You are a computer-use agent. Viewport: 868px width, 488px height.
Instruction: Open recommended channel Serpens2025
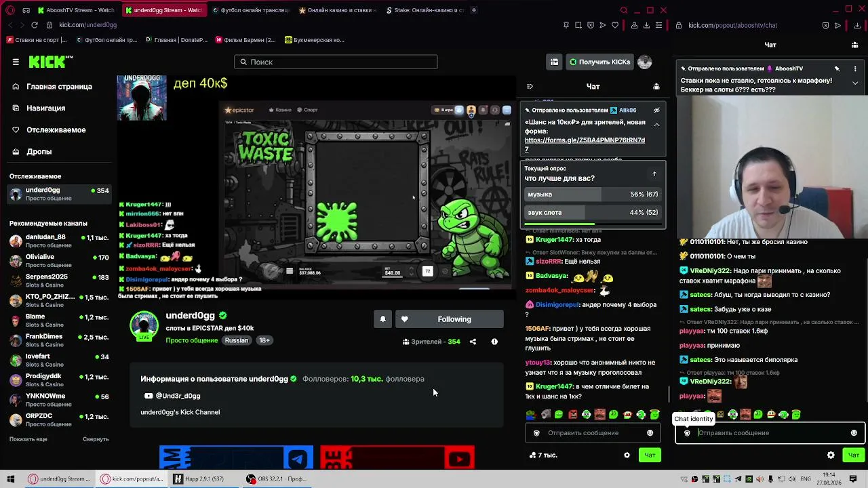click(x=59, y=281)
